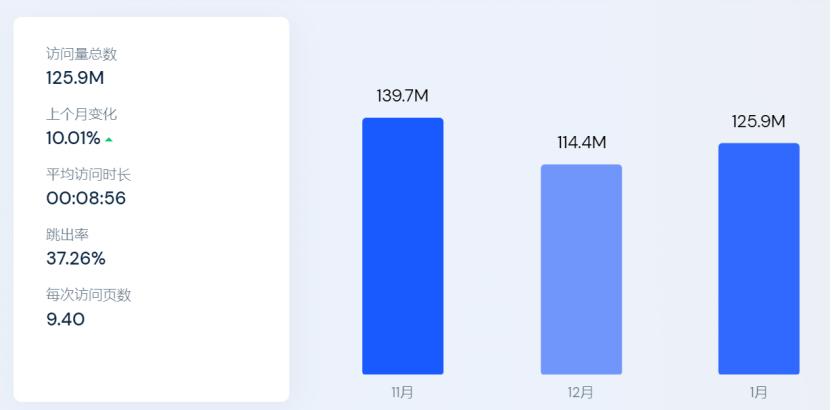Select the 1月 axis label
The height and width of the screenshot is (410, 831).
coord(758,392)
